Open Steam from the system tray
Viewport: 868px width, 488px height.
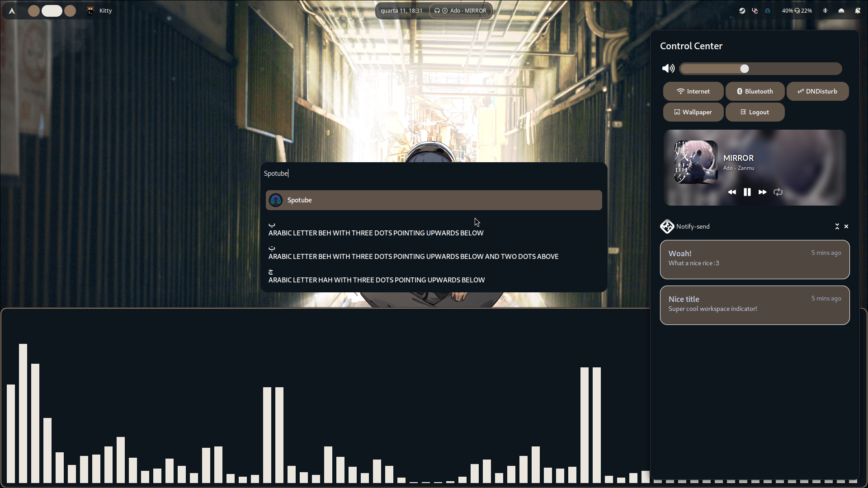tap(742, 11)
